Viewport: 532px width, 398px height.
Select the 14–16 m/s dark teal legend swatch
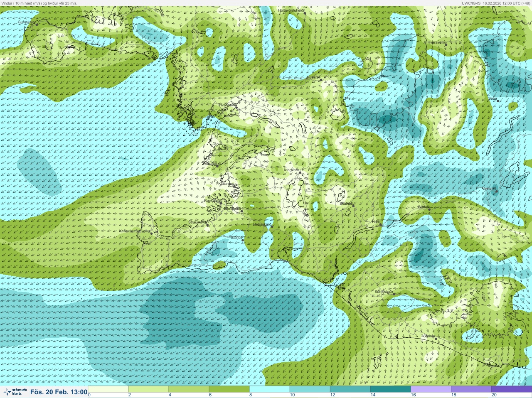[x=390, y=389]
